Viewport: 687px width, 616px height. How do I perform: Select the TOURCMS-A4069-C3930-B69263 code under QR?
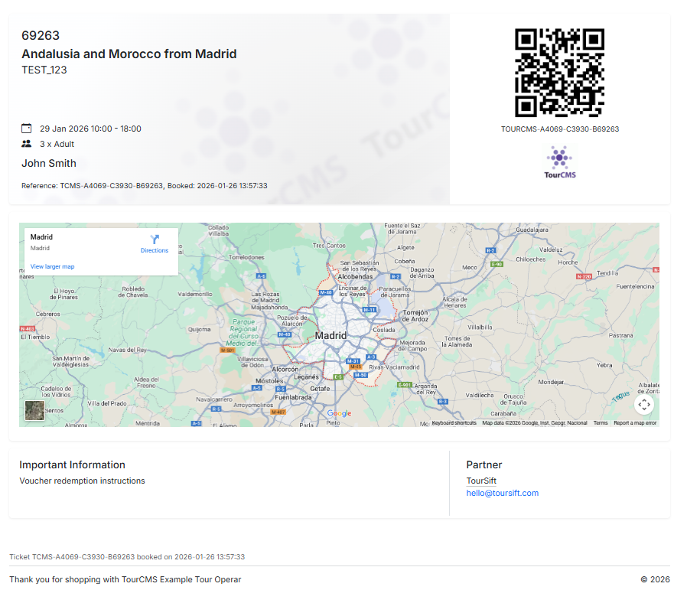point(560,129)
